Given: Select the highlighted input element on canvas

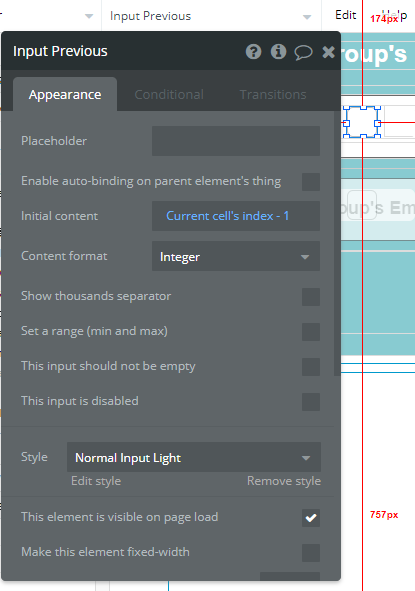Looking at the screenshot, I should pyautogui.click(x=362, y=123).
